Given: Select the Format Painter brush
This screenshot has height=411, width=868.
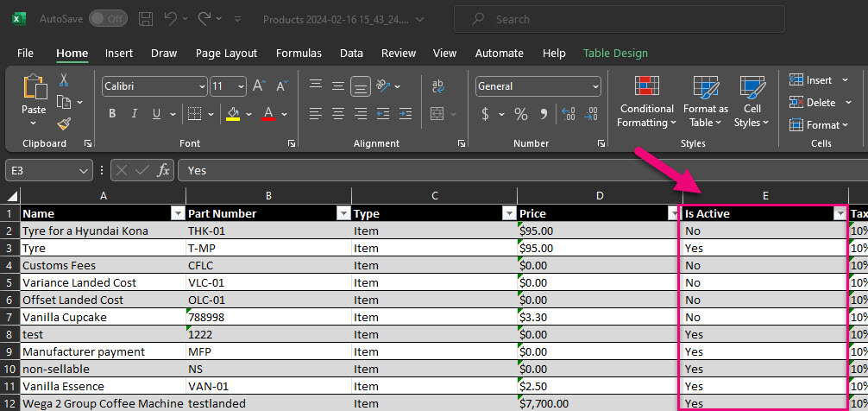Looking at the screenshot, I should coord(64,123).
